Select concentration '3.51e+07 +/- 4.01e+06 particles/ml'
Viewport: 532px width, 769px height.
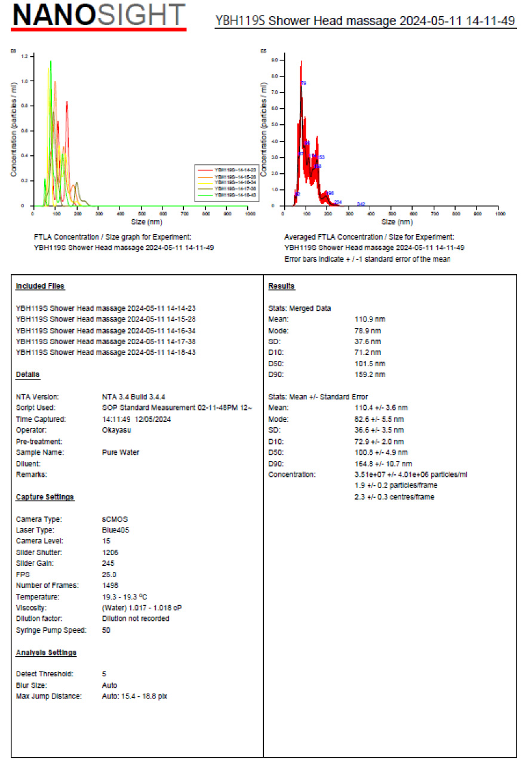click(411, 474)
